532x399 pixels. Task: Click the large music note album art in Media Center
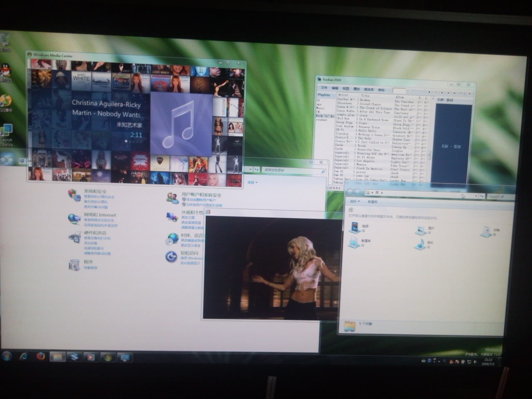[x=181, y=124]
